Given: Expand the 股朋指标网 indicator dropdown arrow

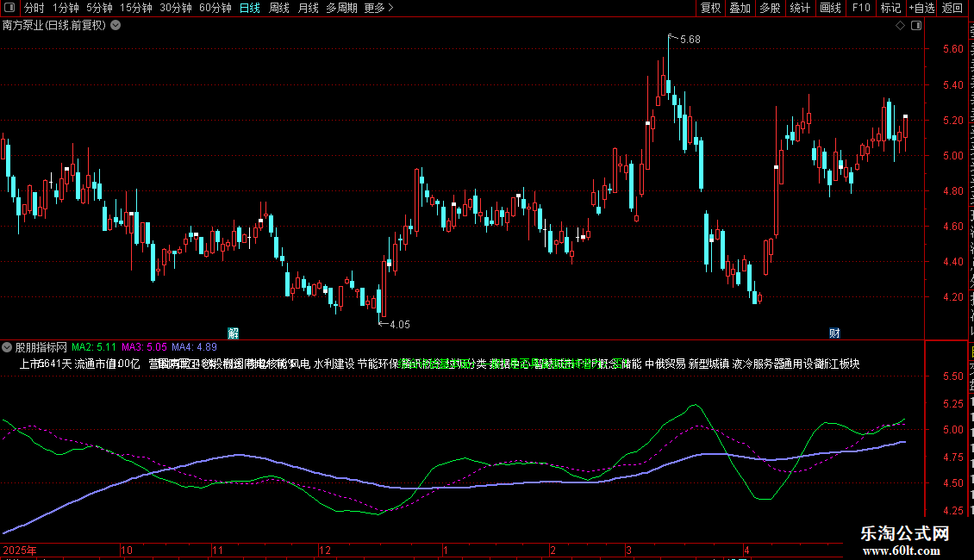Looking at the screenshot, I should [x=7, y=347].
